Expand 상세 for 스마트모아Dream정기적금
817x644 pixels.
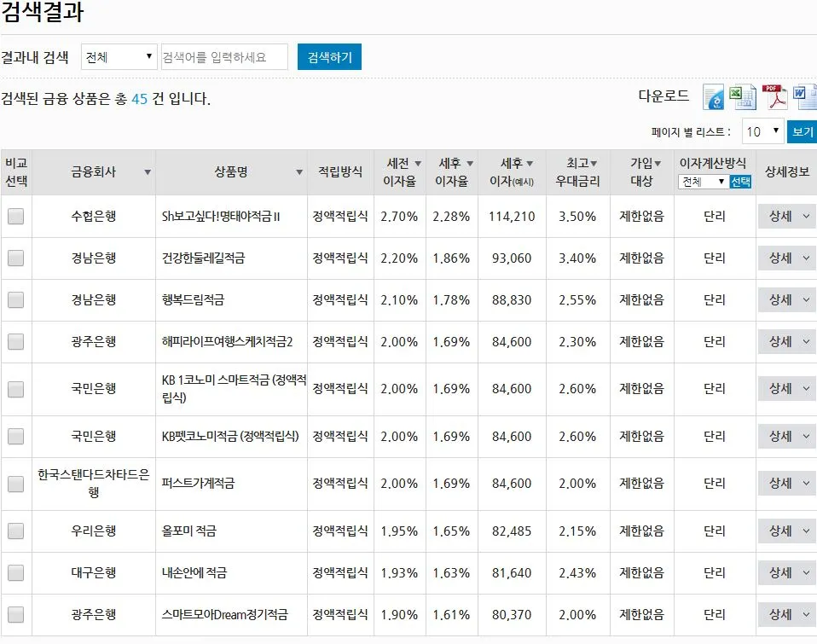coord(788,614)
